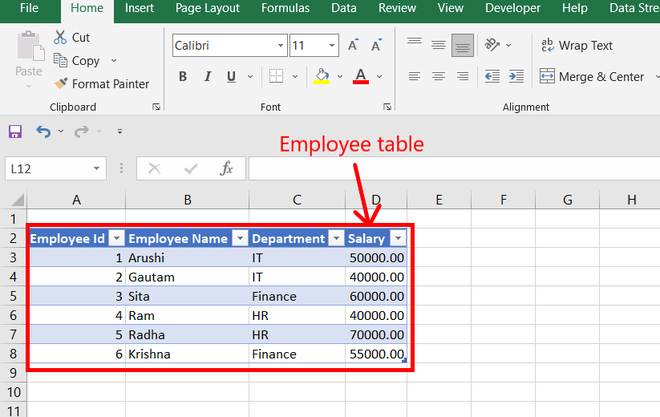Decrease indent icon
This screenshot has width=660, height=417.
pos(492,76)
